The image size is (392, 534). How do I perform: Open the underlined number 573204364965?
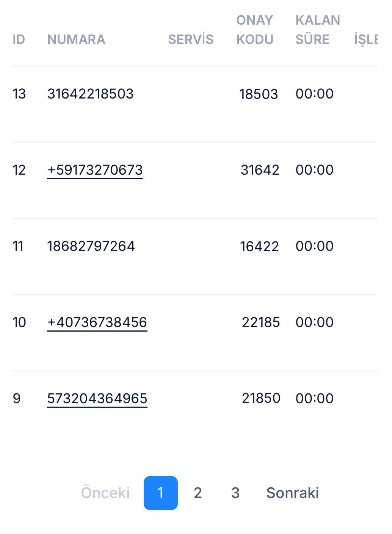pyautogui.click(x=97, y=398)
